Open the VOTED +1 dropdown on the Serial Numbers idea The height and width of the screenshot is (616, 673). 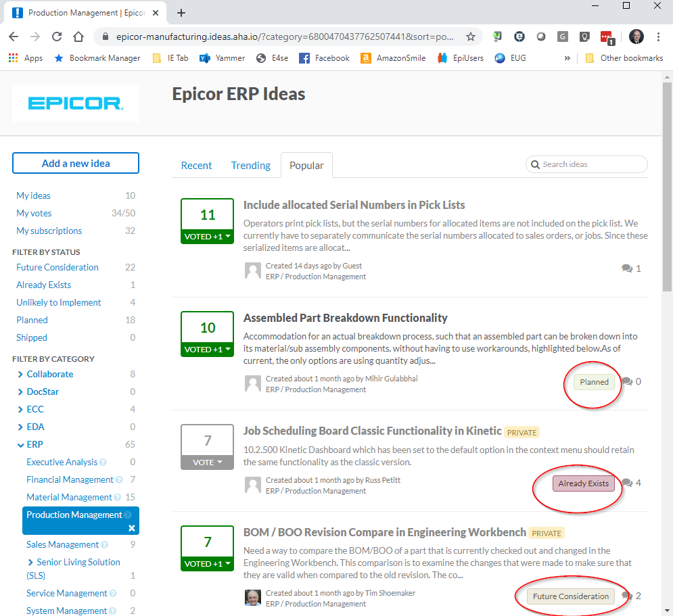click(207, 237)
